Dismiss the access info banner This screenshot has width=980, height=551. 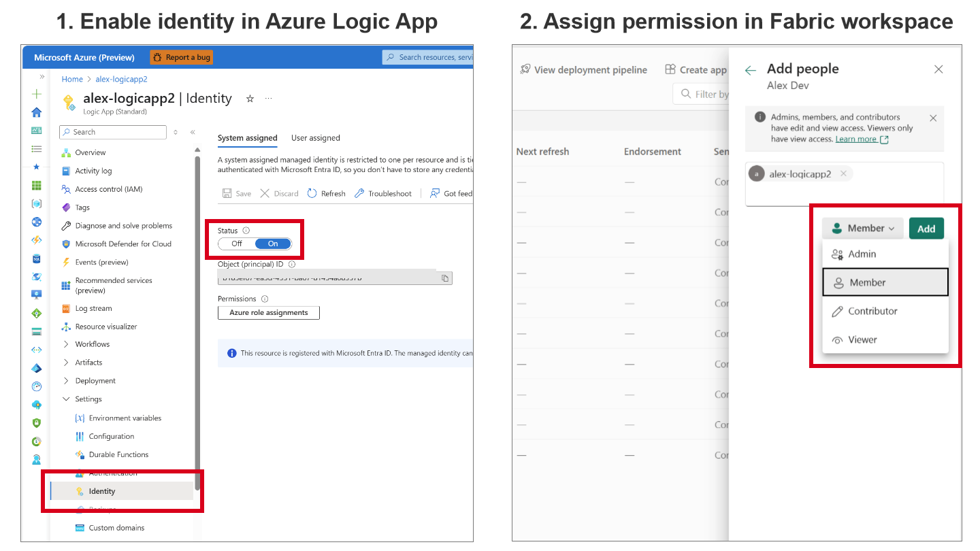coord(933,118)
